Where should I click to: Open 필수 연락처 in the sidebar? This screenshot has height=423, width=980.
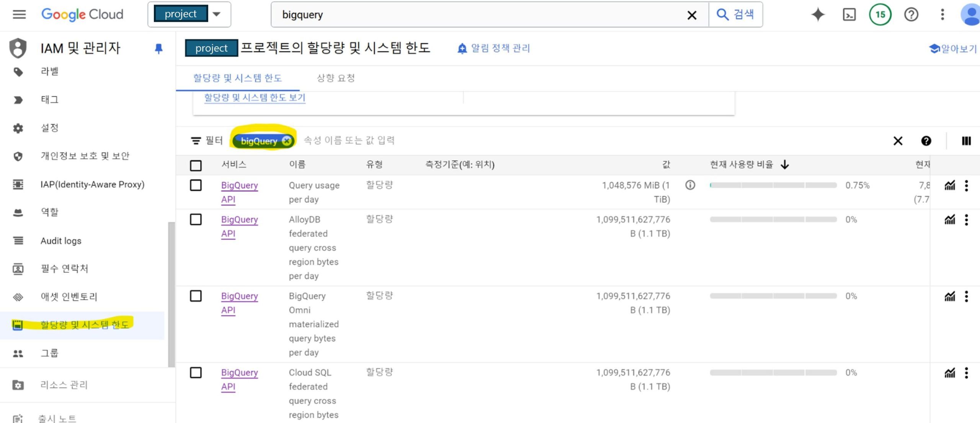(x=64, y=268)
